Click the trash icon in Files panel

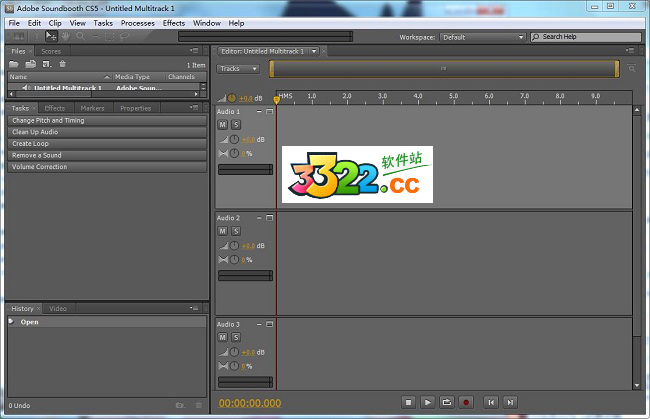tap(62, 64)
